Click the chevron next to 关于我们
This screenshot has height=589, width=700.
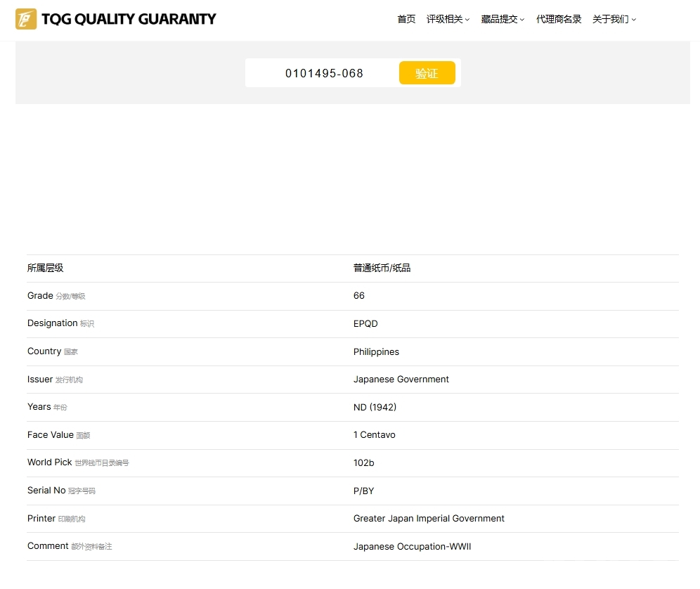(634, 20)
